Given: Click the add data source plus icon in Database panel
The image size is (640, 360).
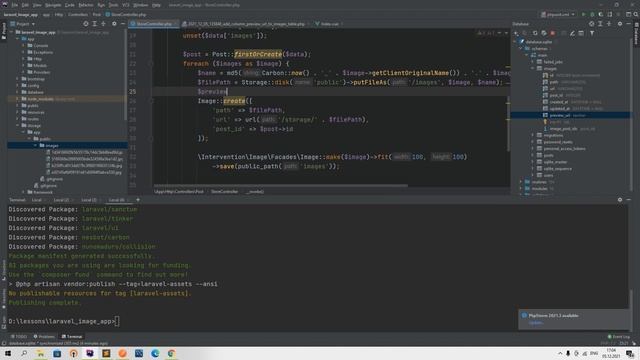Looking at the screenshot, I should 516,33.
